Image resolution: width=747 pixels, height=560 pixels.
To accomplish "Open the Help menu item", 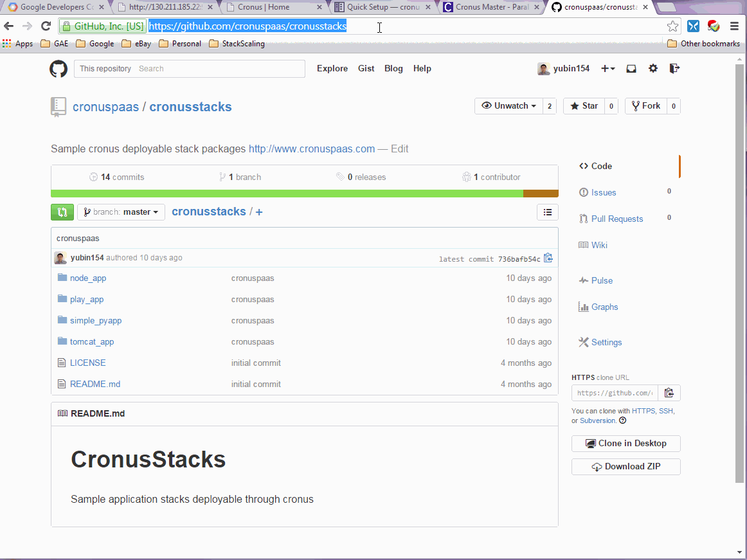I will pyautogui.click(x=422, y=69).
